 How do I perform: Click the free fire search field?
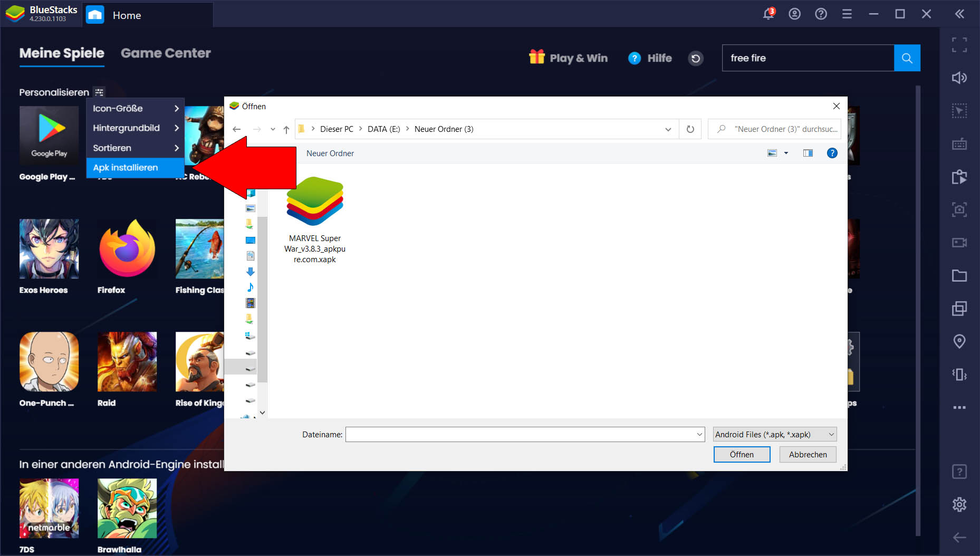point(808,58)
